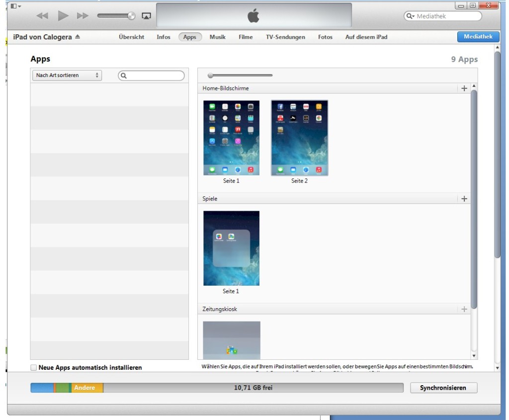
Task: Adjust the volume slider knob
Action: (131, 15)
